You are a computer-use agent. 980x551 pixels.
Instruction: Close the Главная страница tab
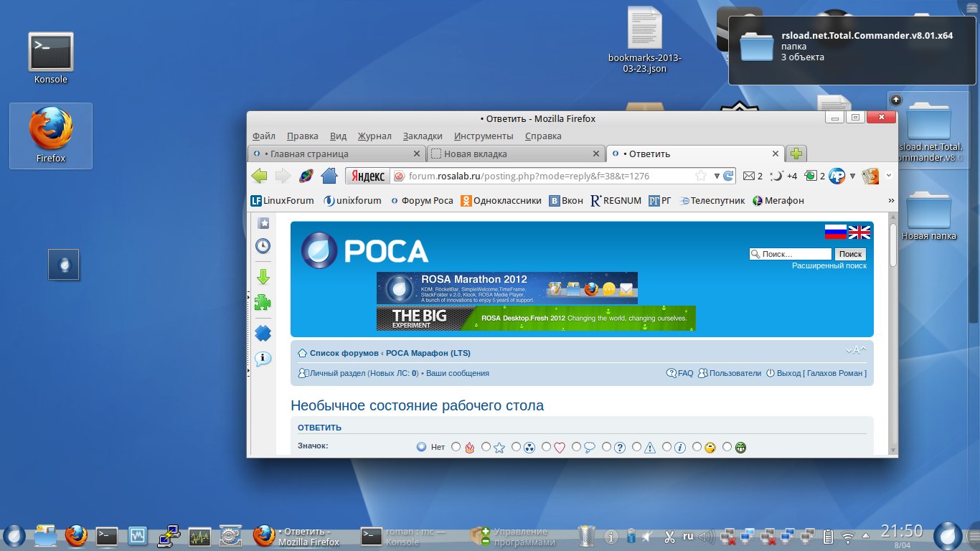417,154
